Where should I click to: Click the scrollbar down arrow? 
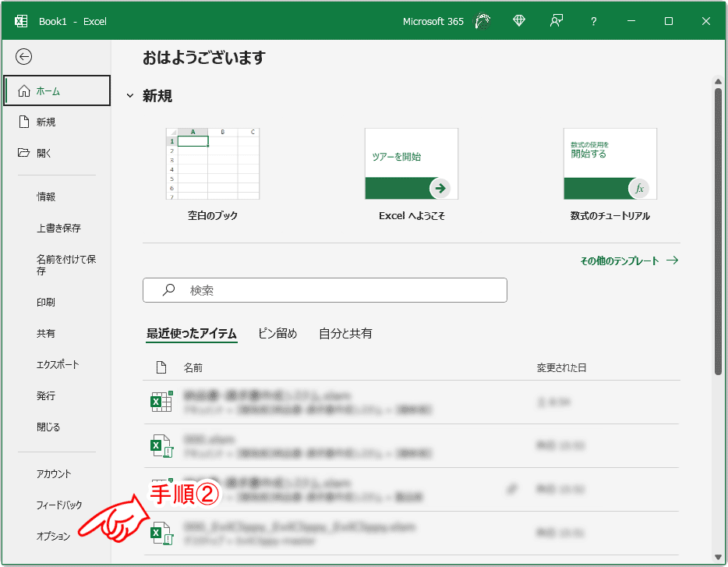[x=718, y=557]
